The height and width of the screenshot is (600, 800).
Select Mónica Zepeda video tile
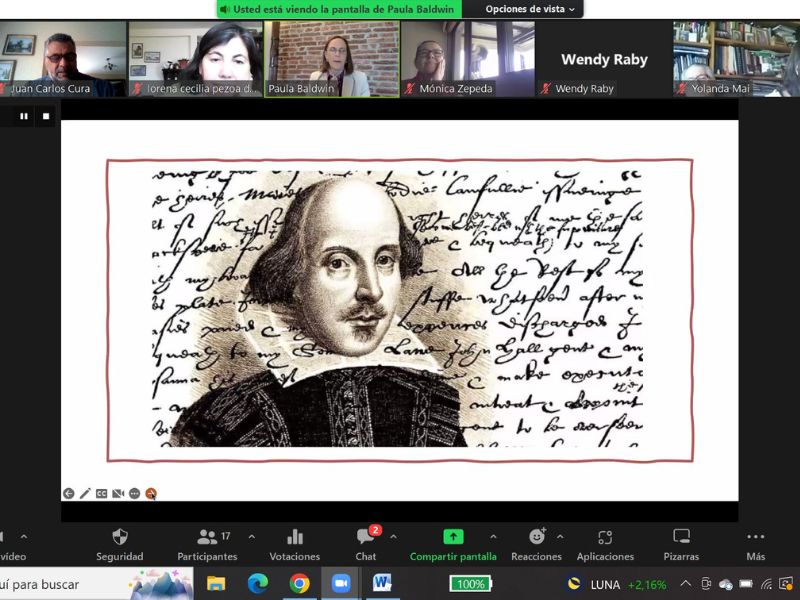point(468,59)
